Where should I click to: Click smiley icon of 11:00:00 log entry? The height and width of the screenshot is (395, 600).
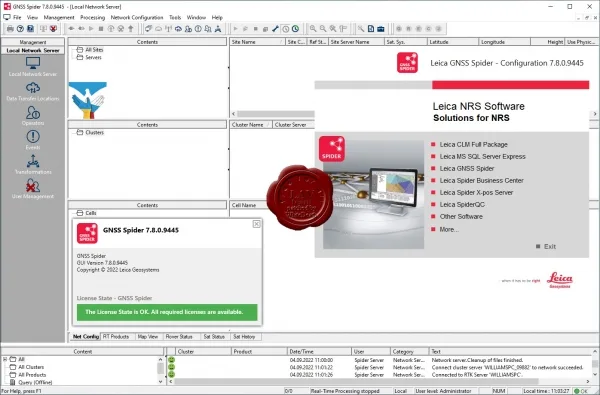(171, 360)
